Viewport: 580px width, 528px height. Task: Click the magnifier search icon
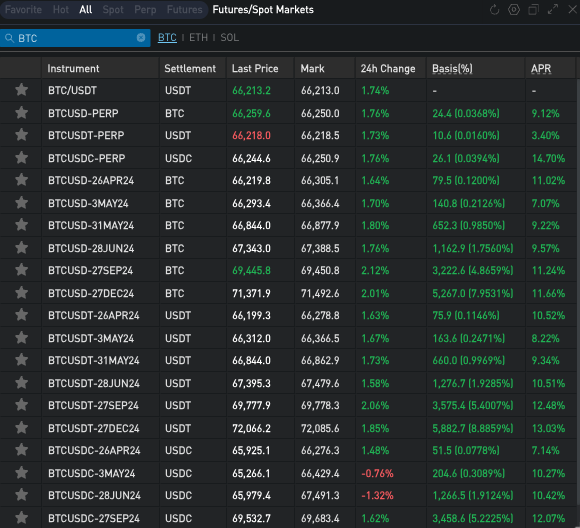tap(9, 38)
